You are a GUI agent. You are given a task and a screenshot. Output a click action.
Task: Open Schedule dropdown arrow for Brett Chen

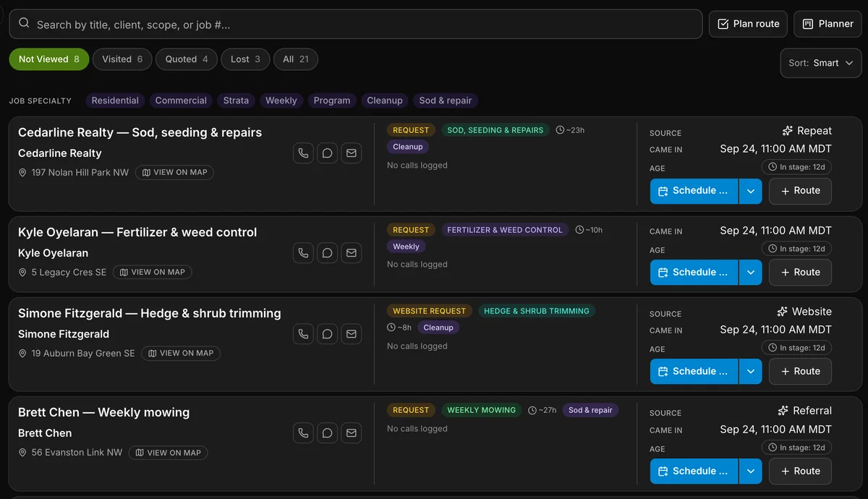click(x=751, y=472)
